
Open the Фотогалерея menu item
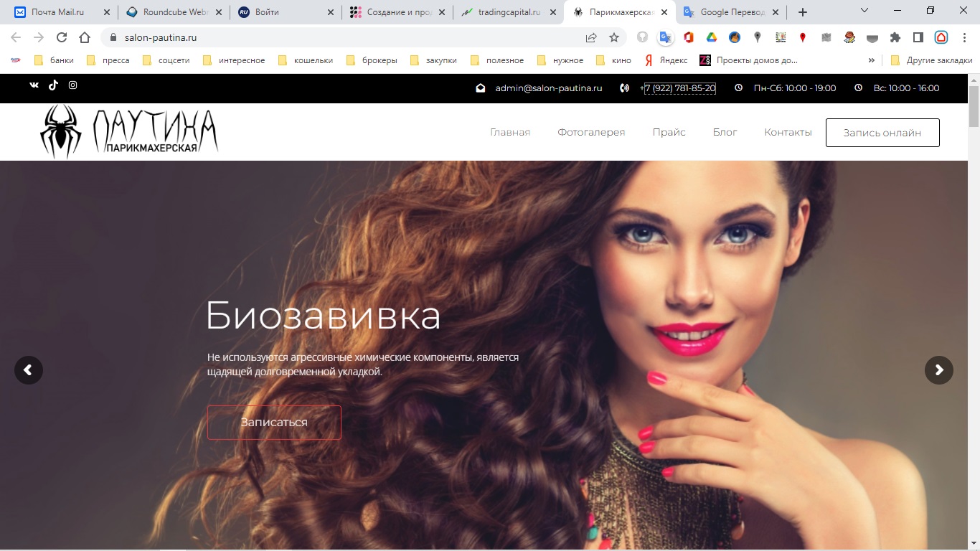click(591, 132)
